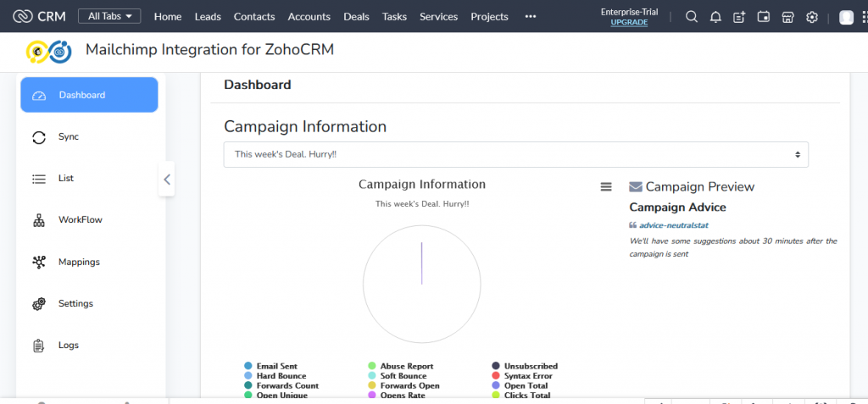Click the WorkFlow hierarchy icon
Viewport: 868px width, 404px height.
39,221
